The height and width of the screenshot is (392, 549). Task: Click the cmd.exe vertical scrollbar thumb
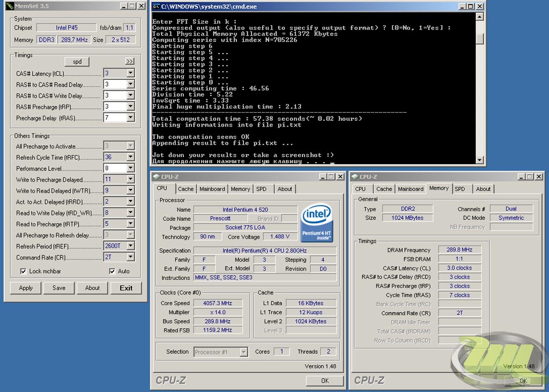(480, 39)
